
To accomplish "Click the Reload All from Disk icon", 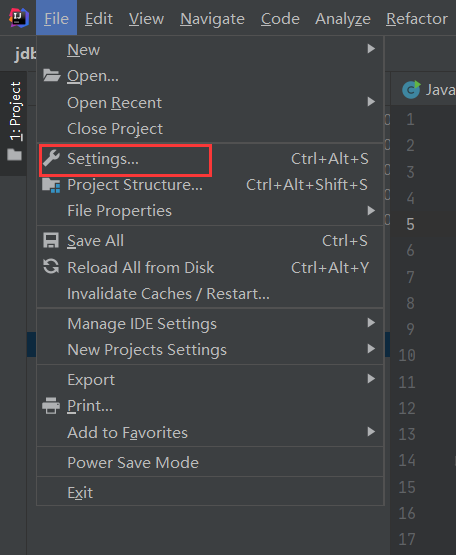I will click(x=51, y=267).
